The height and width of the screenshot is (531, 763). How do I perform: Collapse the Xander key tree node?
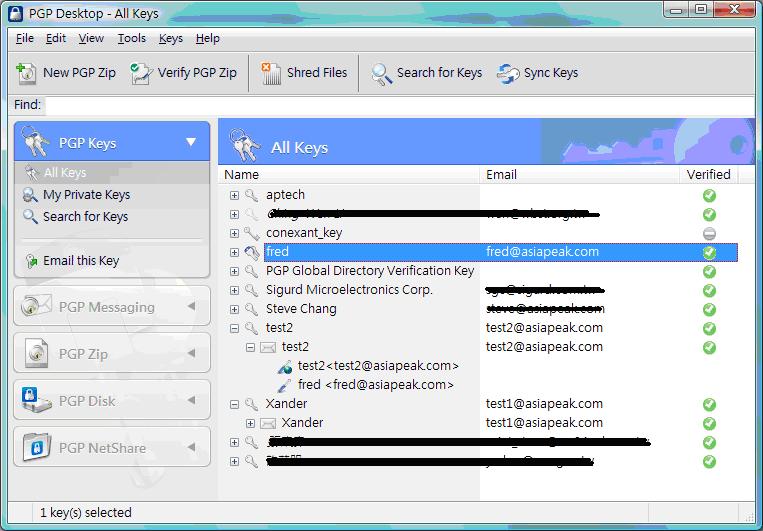click(x=235, y=404)
